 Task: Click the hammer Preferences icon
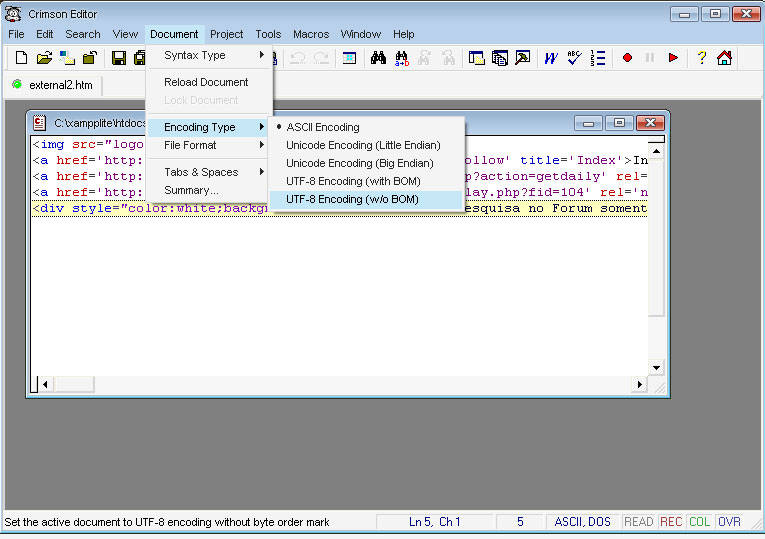[x=523, y=58]
